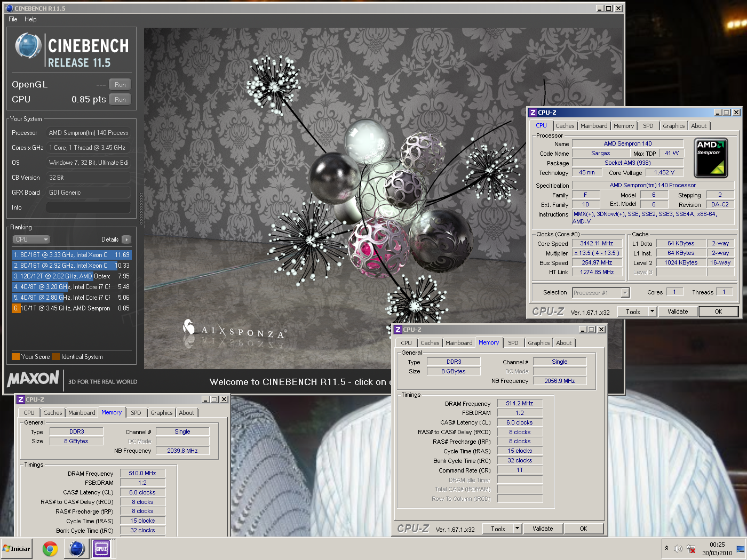This screenshot has height=560, width=747.
Task: Click the DRAM Frequency value 514.2 MHz
Action: click(520, 404)
